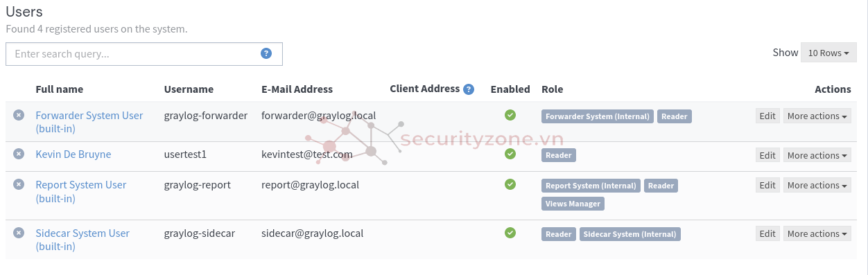The height and width of the screenshot is (275, 868).
Task: Expand More actions for Sidecar System User
Action: point(817,233)
